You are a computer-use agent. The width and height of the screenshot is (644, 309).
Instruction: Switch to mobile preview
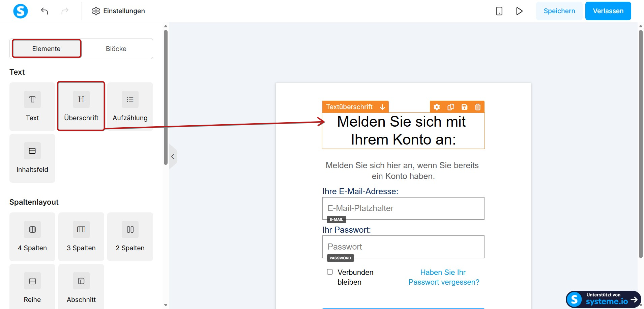pos(499,11)
